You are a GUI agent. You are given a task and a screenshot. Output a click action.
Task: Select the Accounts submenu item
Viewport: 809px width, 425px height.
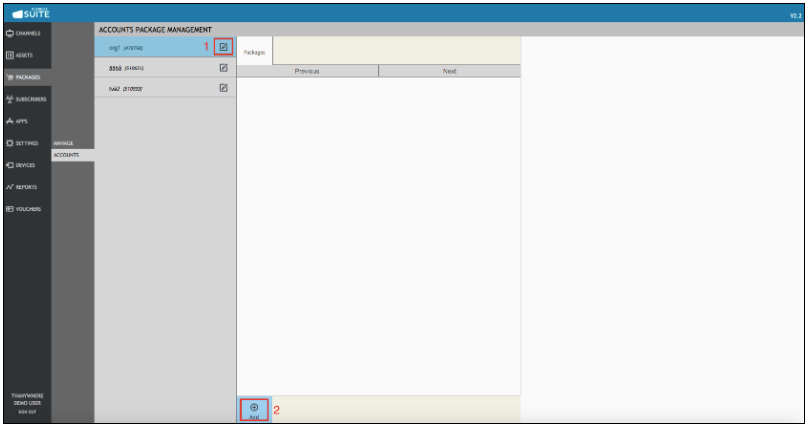pyautogui.click(x=72, y=155)
